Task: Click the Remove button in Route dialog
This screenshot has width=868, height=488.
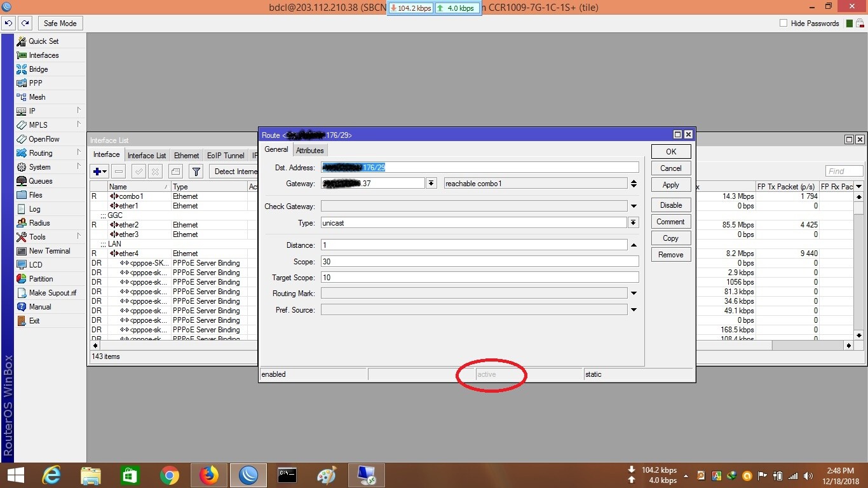Action: (x=671, y=255)
